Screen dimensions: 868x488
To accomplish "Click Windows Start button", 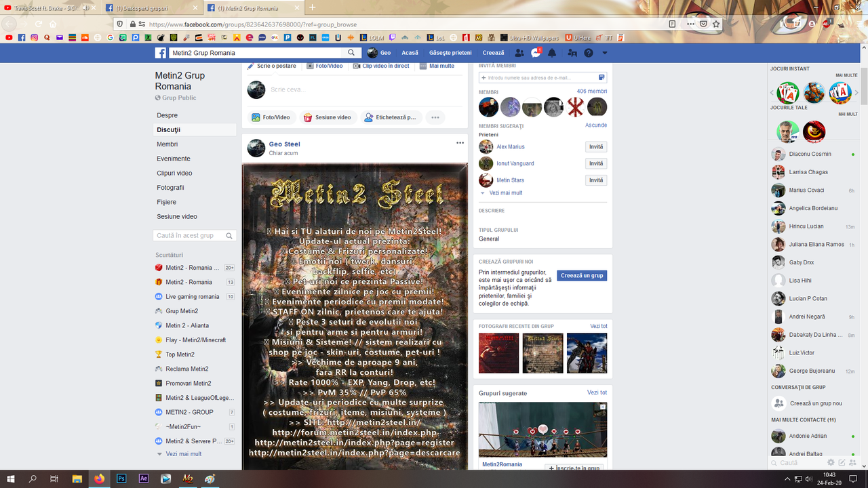I will 11,479.
